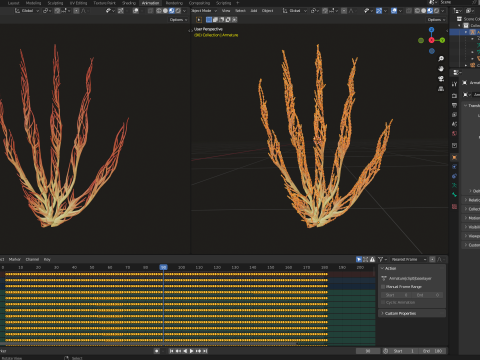Toggle proportional editing in left viewport header
Screen dimensions: 480x360
pyautogui.click(x=76, y=11)
